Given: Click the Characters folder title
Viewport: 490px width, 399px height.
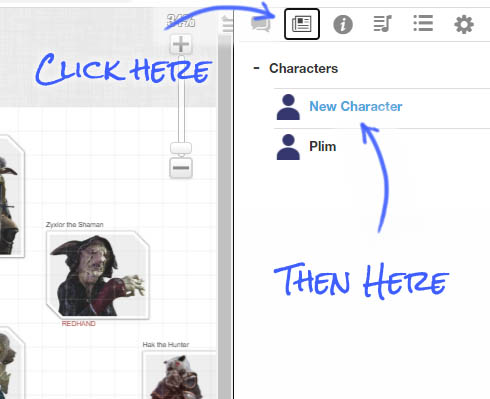Looking at the screenshot, I should 303,68.
